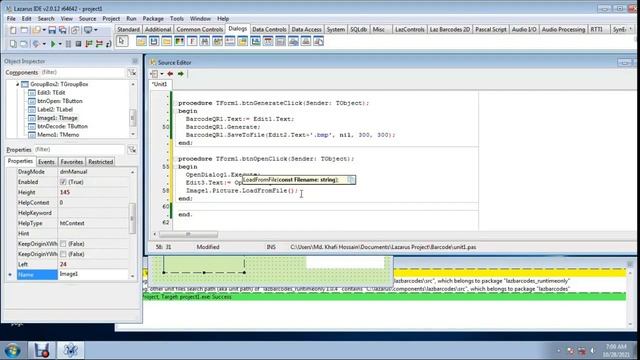The image size is (640, 360).
Task: Select TFontDialog component in Dialogs palette
Action: pos(192,41)
